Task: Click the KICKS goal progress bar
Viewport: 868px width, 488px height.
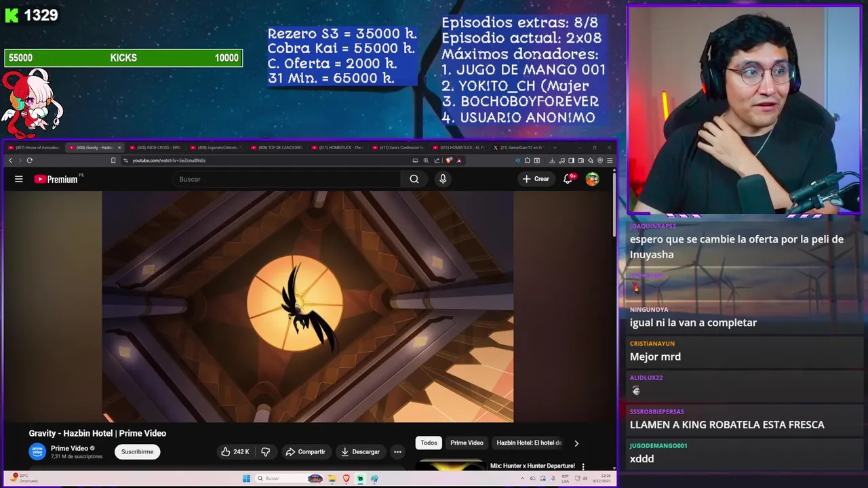Action: tap(123, 58)
